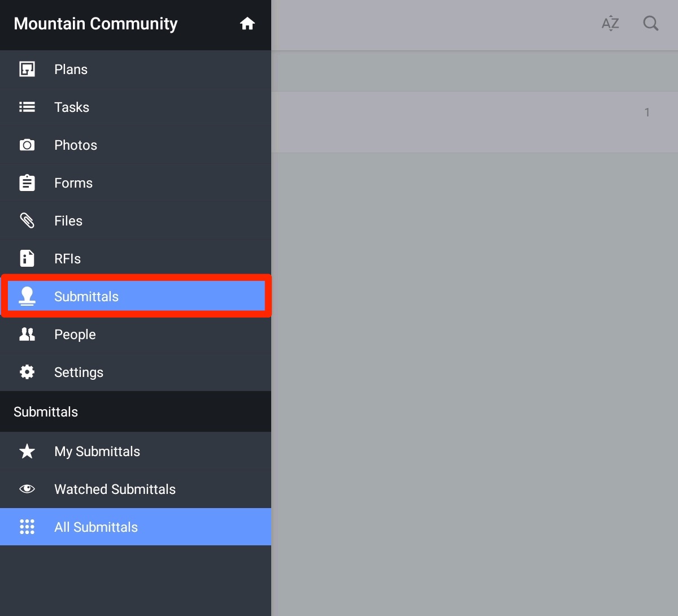Viewport: 678px width, 616px height.
Task: Open Settings via the gear icon
Action: 27,372
